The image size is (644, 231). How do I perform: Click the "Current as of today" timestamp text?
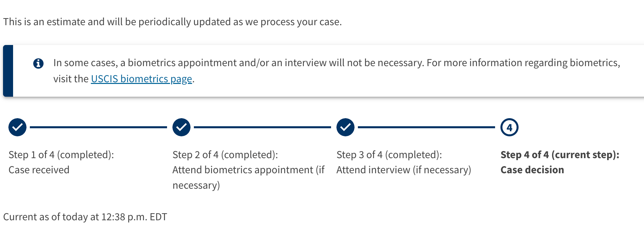(85, 217)
